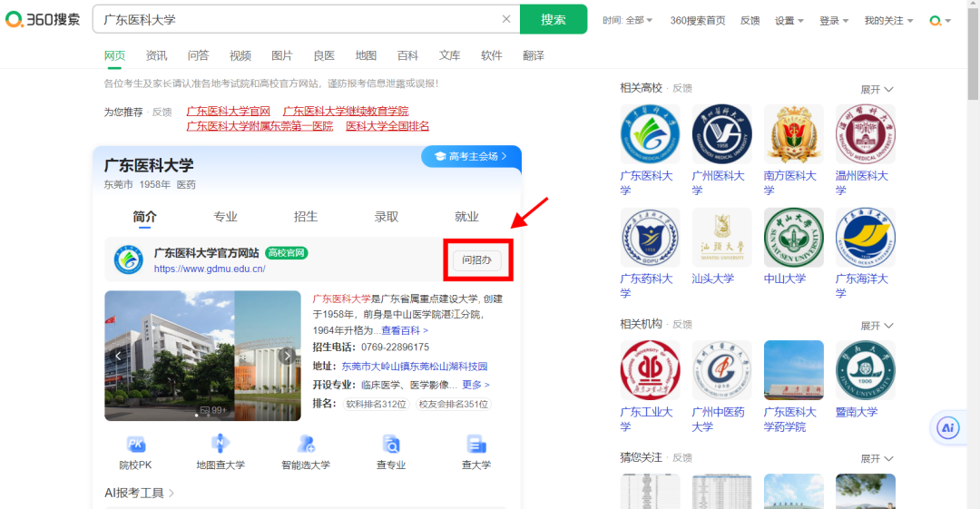This screenshot has width=980, height=509.
Task: Open https://www.gdmu.edu.cn/ link
Action: (x=210, y=269)
